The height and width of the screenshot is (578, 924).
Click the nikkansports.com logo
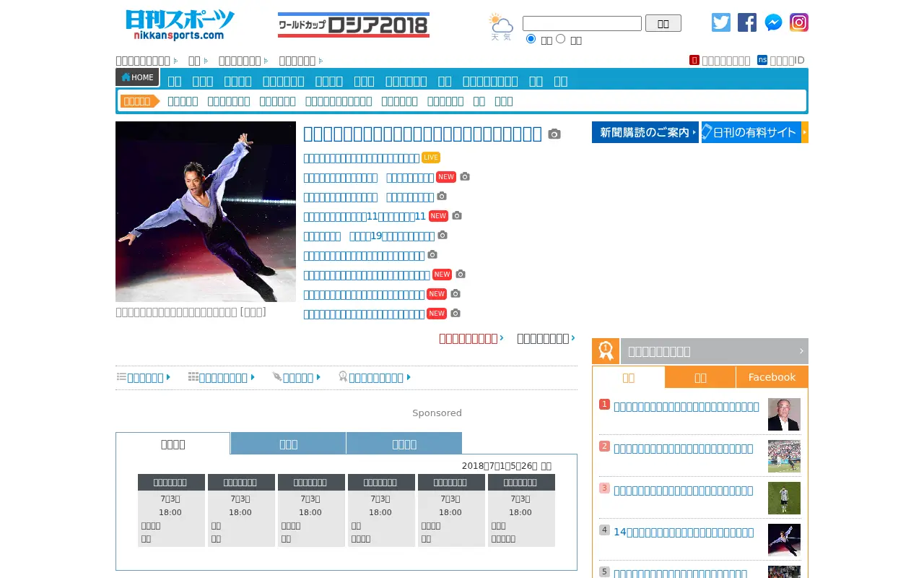click(180, 25)
